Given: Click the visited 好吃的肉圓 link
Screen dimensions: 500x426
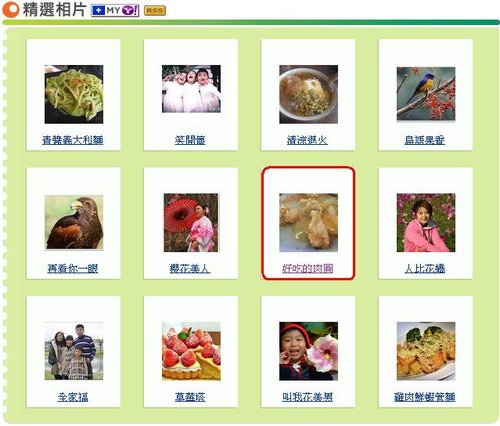Looking at the screenshot, I should (307, 268).
